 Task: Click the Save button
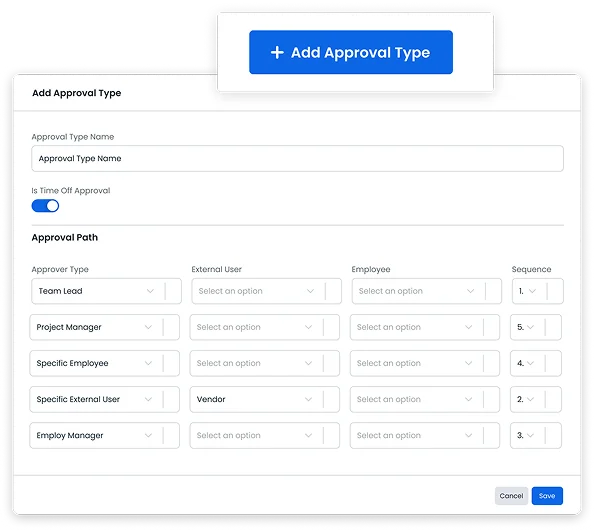click(x=547, y=496)
